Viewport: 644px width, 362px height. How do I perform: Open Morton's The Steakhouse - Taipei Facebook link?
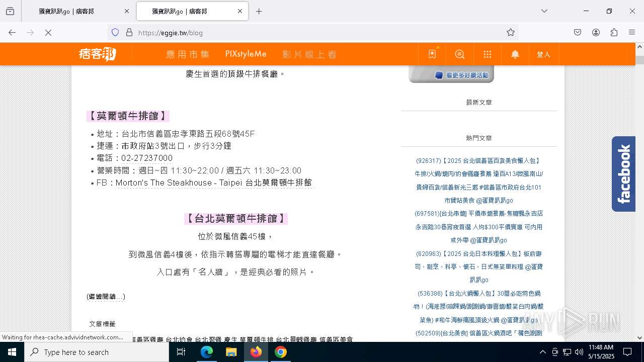(x=214, y=183)
